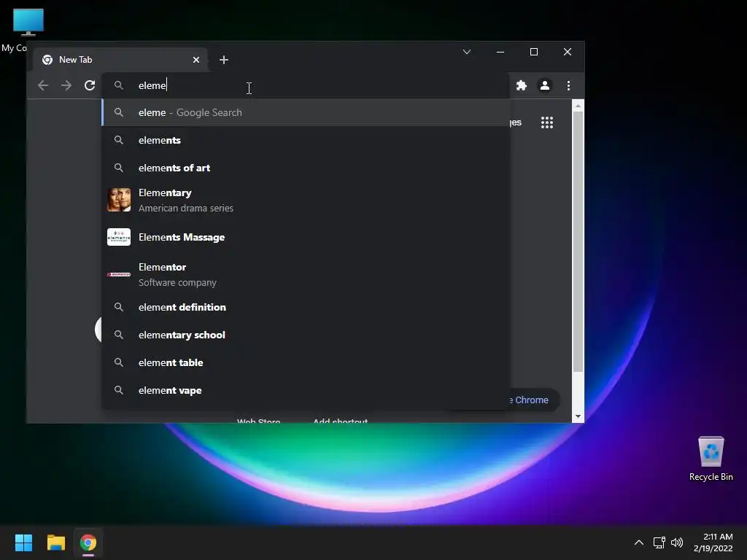Choose the 'elements of art' suggestion
The image size is (747, 560).
[x=306, y=168]
